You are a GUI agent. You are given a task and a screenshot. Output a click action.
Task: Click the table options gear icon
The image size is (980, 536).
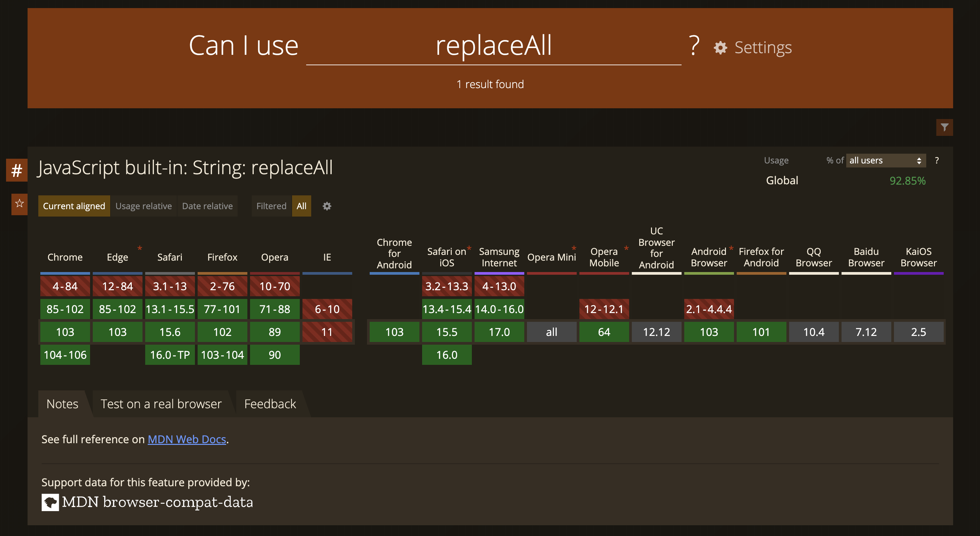(x=327, y=206)
